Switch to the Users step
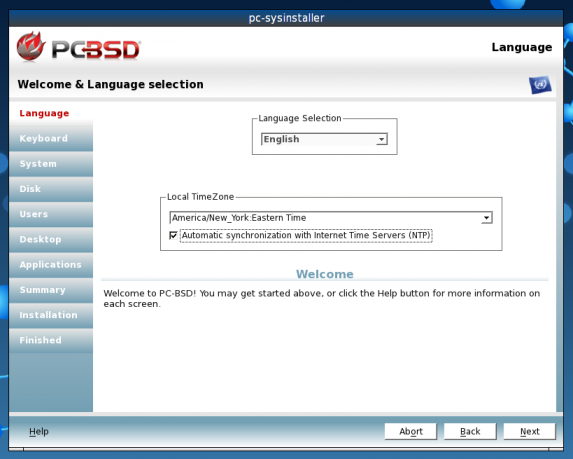 pyautogui.click(x=51, y=214)
